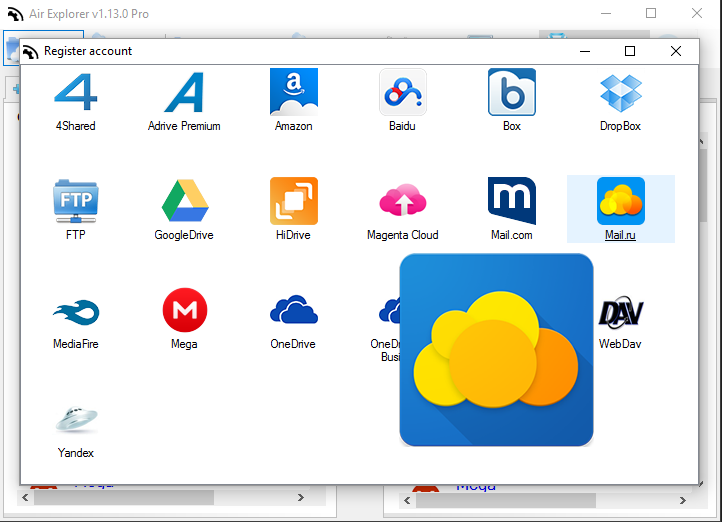This screenshot has width=722, height=522.
Task: Choose the WebDav icon
Action: coord(621,313)
